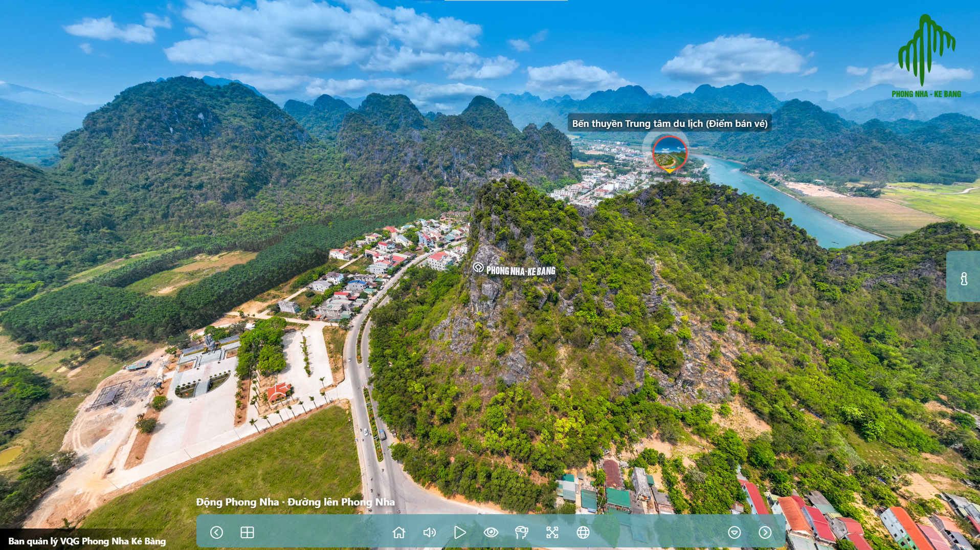The width and height of the screenshot is (980, 550).
Task: Expand the info side panel
Action: coord(964,277)
